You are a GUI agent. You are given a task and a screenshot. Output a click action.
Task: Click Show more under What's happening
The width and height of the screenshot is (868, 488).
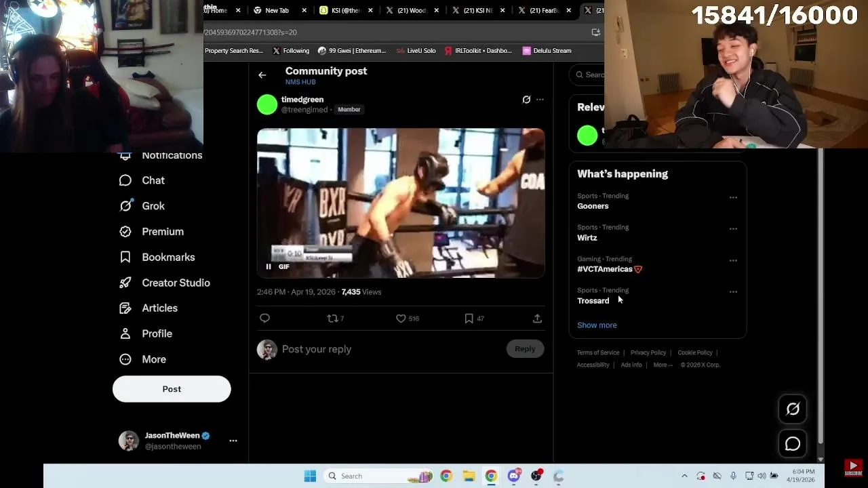coord(597,325)
